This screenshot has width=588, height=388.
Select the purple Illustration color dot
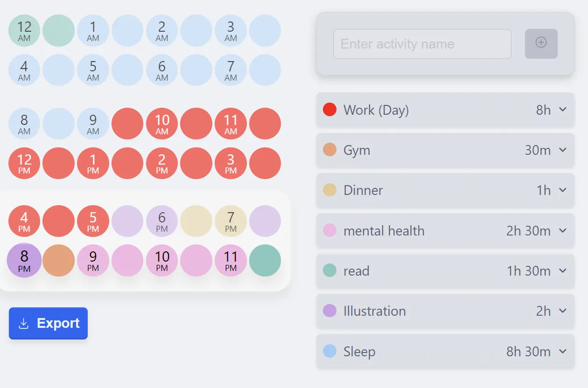tap(329, 311)
